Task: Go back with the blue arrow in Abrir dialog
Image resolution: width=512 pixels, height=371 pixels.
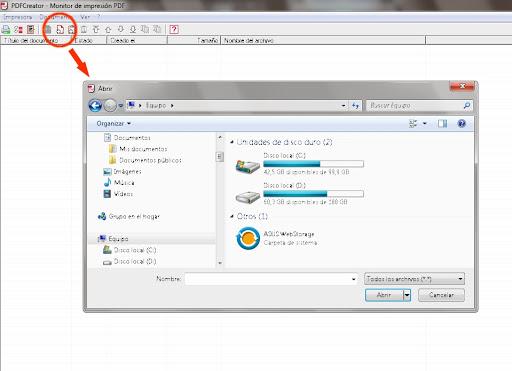Action: coord(95,106)
